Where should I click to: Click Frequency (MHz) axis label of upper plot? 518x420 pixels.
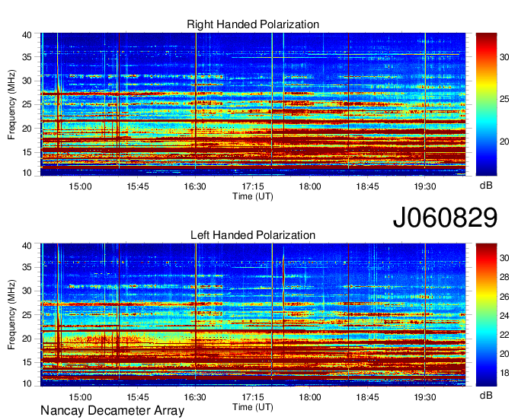click(x=11, y=104)
